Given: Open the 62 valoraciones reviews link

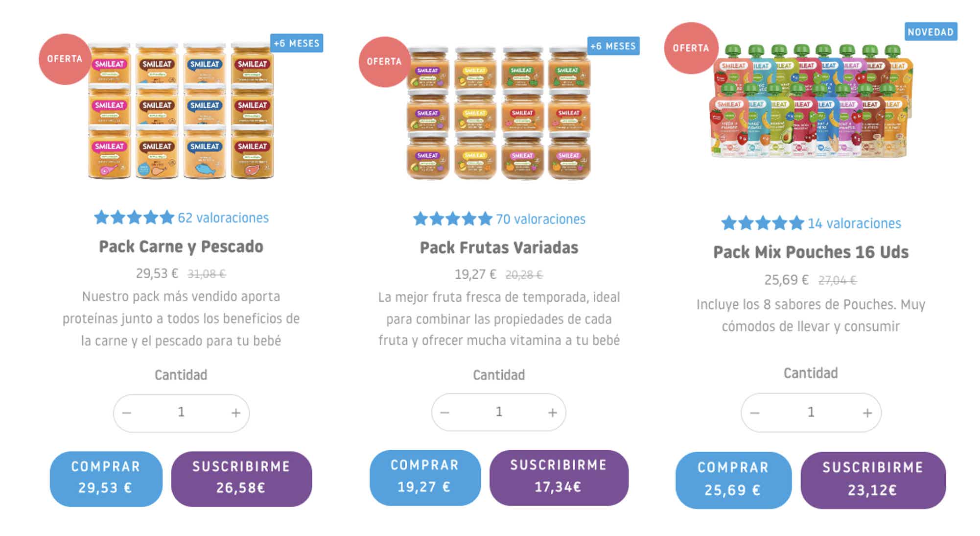Looking at the screenshot, I should [223, 218].
